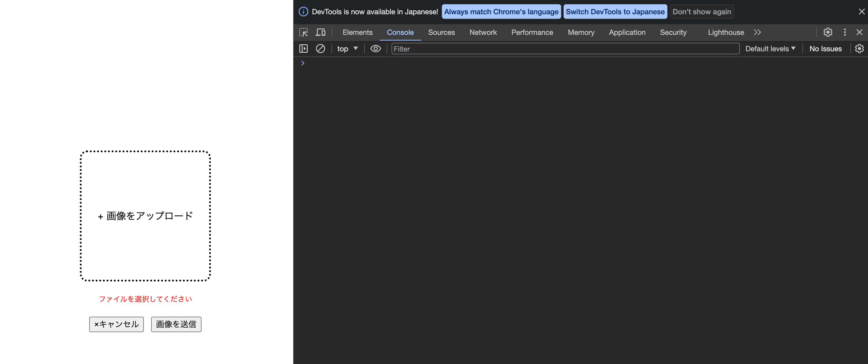Viewport: 868px width, 364px height.
Task: Switch to the Network tab
Action: point(483,32)
